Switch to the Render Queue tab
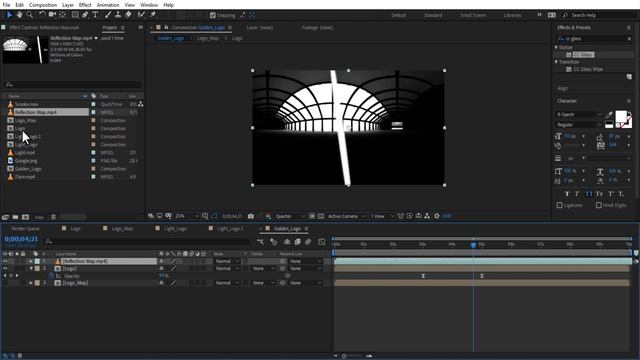Screen dimensions: 640x360 tap(26, 229)
